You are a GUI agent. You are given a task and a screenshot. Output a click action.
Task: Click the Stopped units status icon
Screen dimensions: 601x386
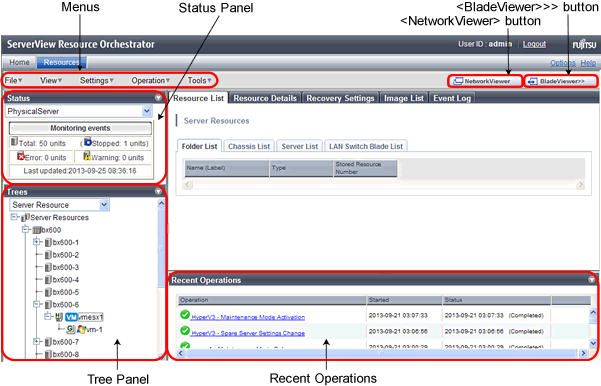88,142
